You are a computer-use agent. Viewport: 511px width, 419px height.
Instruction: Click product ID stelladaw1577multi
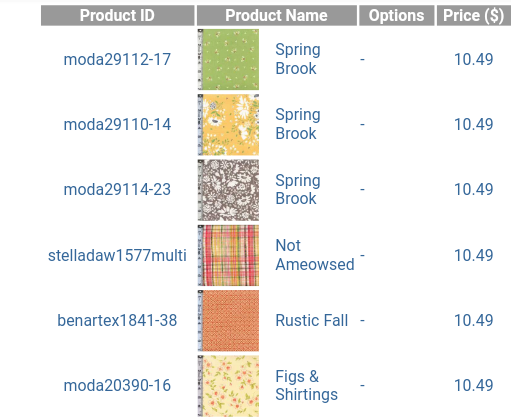(x=117, y=256)
